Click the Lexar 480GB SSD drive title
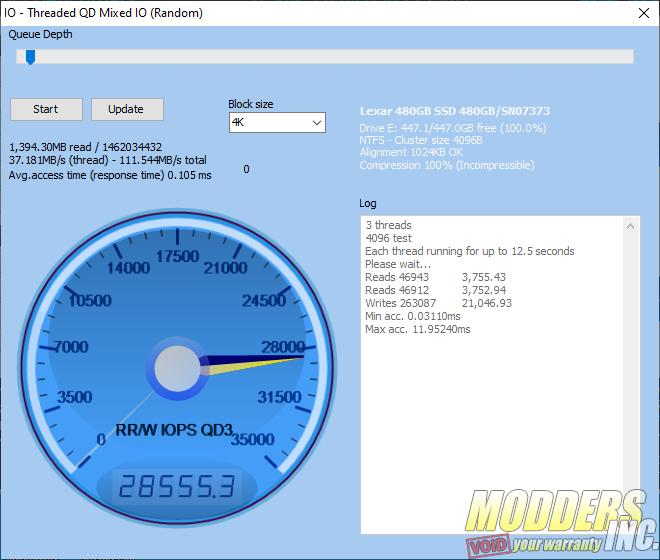This screenshot has width=660, height=560. pos(455,111)
